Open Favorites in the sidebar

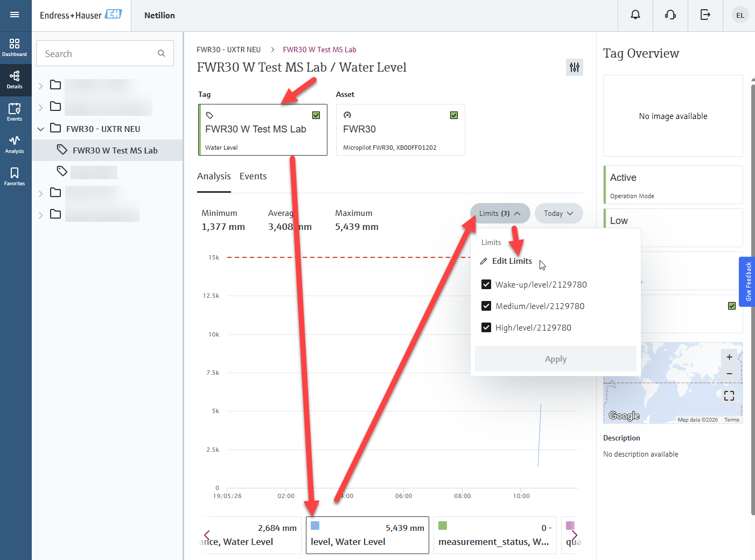pyautogui.click(x=15, y=177)
